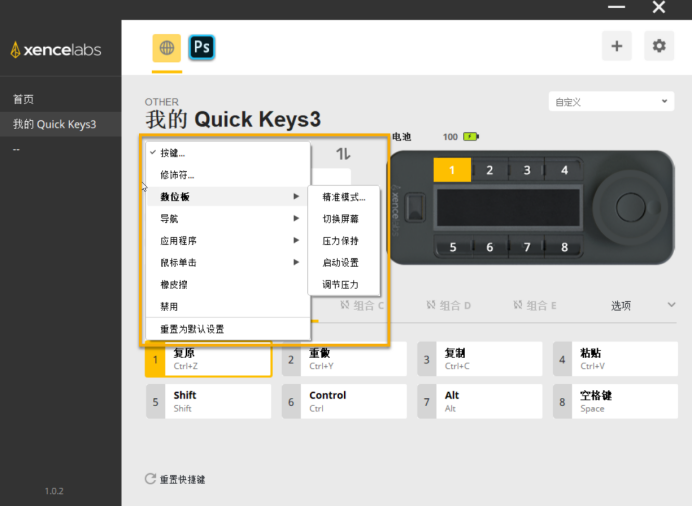Open 首页 in the sidebar
The height and width of the screenshot is (506, 693).
click(61, 99)
